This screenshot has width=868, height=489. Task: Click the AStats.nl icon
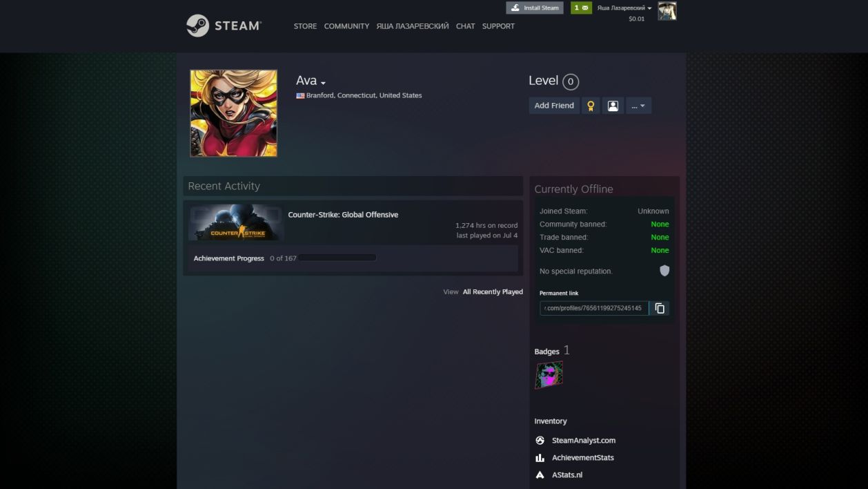pyautogui.click(x=540, y=475)
